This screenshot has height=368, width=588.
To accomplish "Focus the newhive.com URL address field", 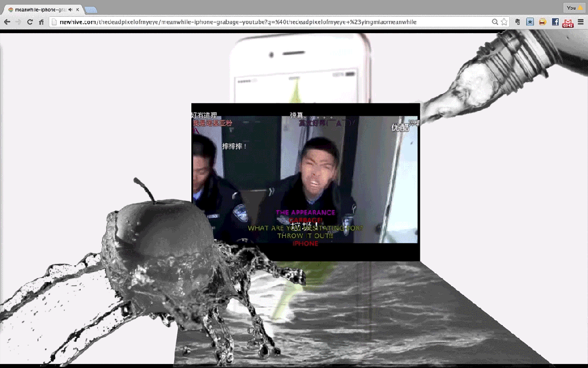I will click(x=238, y=22).
